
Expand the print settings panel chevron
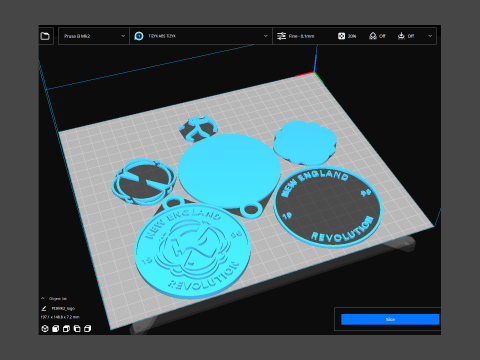click(x=430, y=36)
